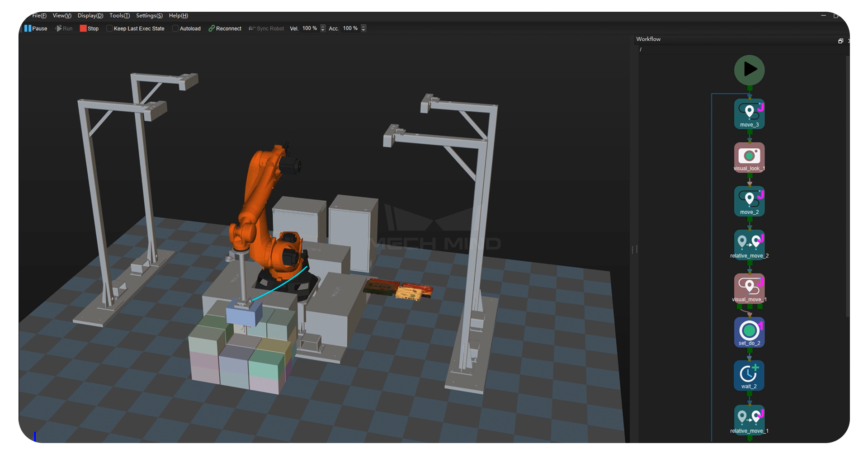Enable the Autoload option
This screenshot has width=868, height=453.
point(175,28)
